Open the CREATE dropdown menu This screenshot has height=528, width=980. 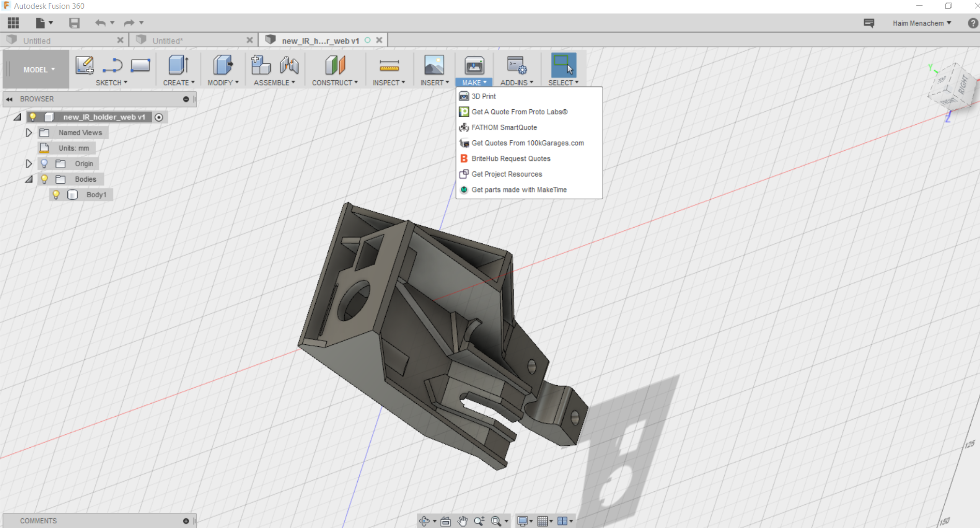tap(179, 82)
